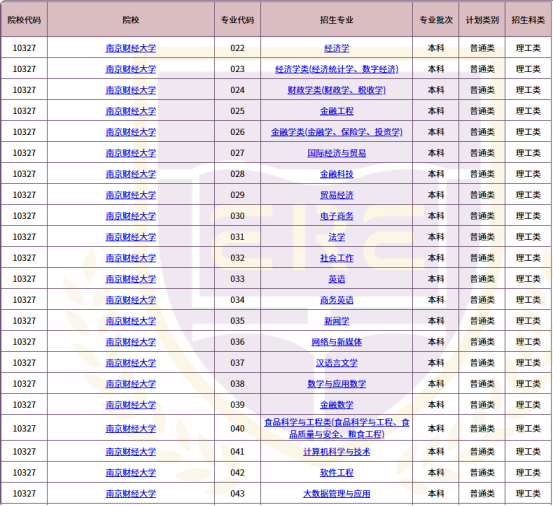Image resolution: width=553 pixels, height=506 pixels.
Task: Click the 专业批次 column header
Action: tap(436, 20)
